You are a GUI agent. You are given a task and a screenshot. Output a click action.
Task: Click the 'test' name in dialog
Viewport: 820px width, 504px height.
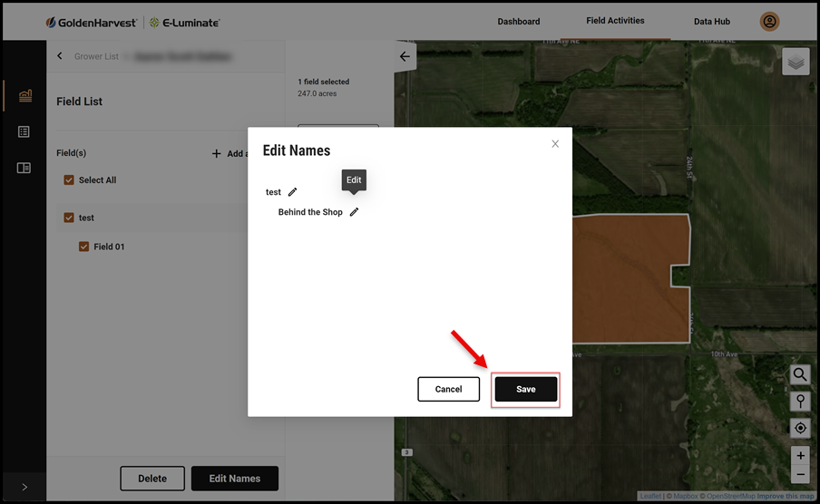(x=273, y=192)
